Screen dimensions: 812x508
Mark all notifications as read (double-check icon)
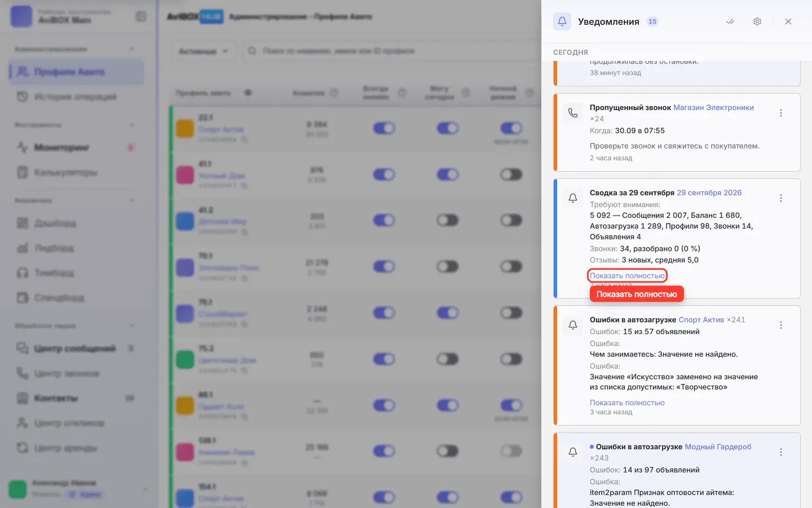(x=730, y=21)
